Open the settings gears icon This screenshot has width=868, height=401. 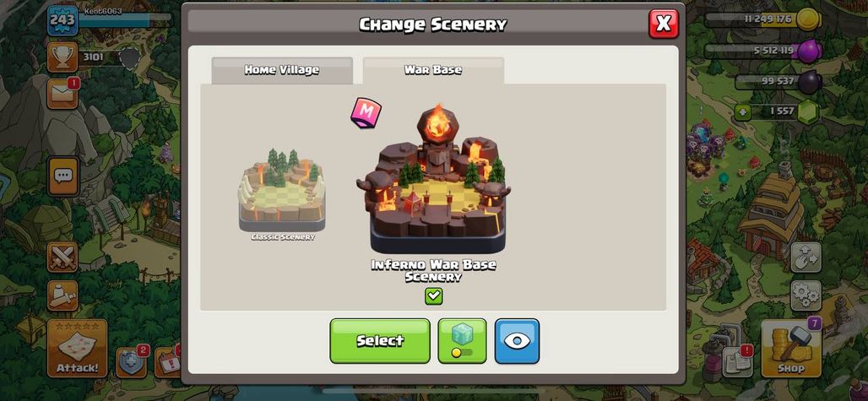(806, 296)
